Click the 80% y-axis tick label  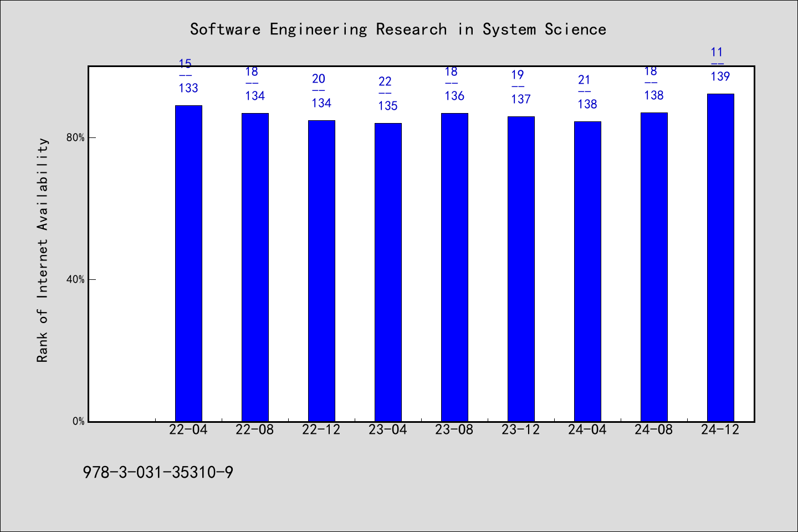click(76, 138)
